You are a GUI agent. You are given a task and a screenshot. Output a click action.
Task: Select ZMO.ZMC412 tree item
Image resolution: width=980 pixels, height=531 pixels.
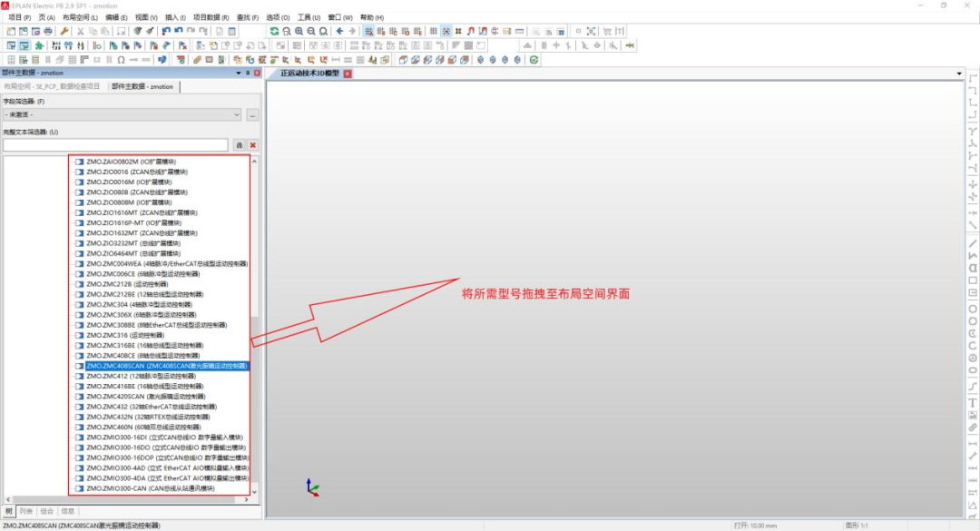tap(142, 377)
